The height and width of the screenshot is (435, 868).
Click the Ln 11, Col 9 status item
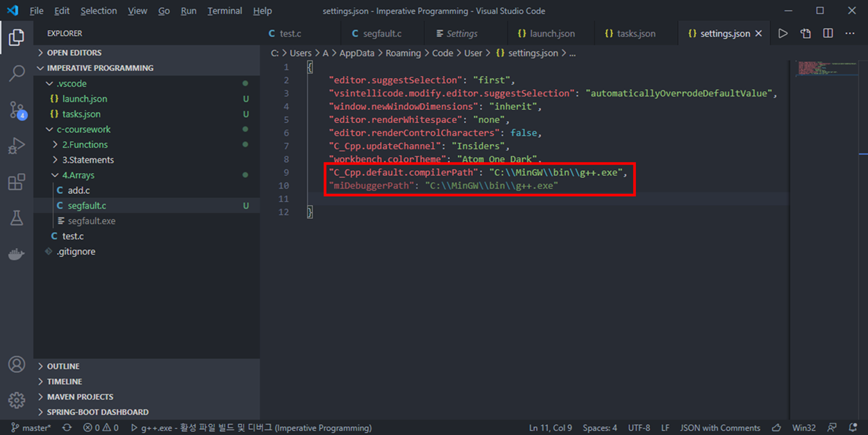552,428
